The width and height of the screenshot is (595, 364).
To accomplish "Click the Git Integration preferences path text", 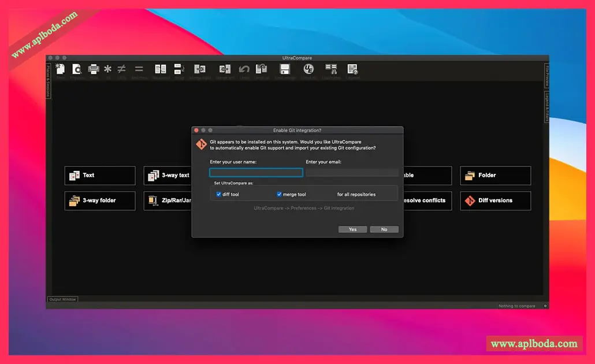I will pos(304,208).
